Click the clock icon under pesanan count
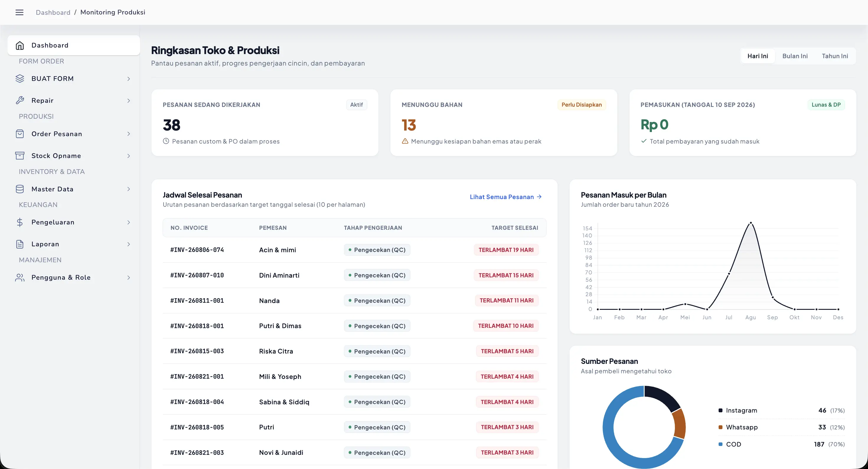The image size is (868, 469). point(166,141)
